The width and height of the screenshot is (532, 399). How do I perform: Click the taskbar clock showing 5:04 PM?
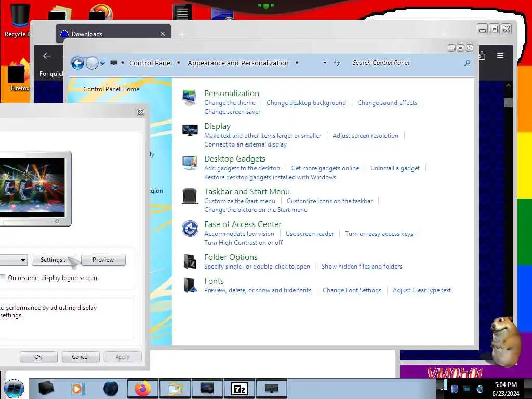(x=506, y=389)
